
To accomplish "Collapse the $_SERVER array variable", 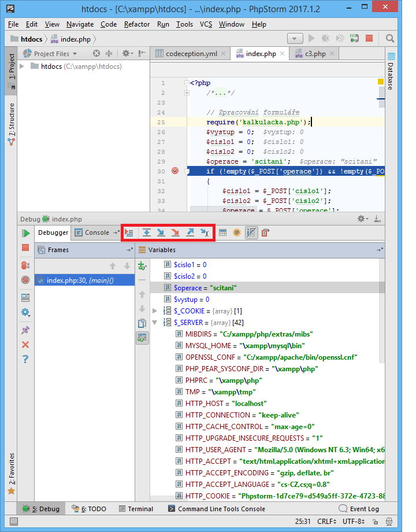I will coord(155,323).
